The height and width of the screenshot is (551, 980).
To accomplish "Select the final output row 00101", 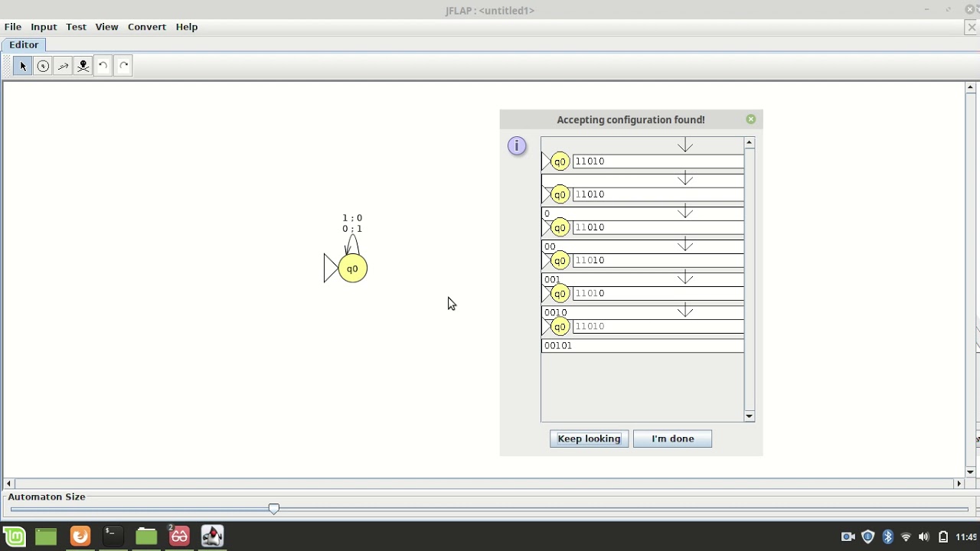I will point(642,346).
